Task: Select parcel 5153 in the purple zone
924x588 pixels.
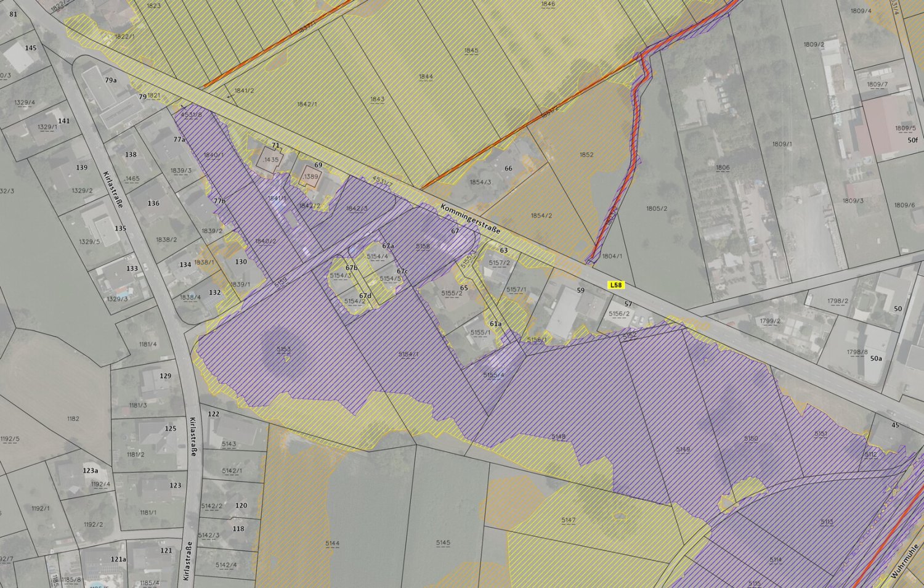Action: pyautogui.click(x=283, y=349)
